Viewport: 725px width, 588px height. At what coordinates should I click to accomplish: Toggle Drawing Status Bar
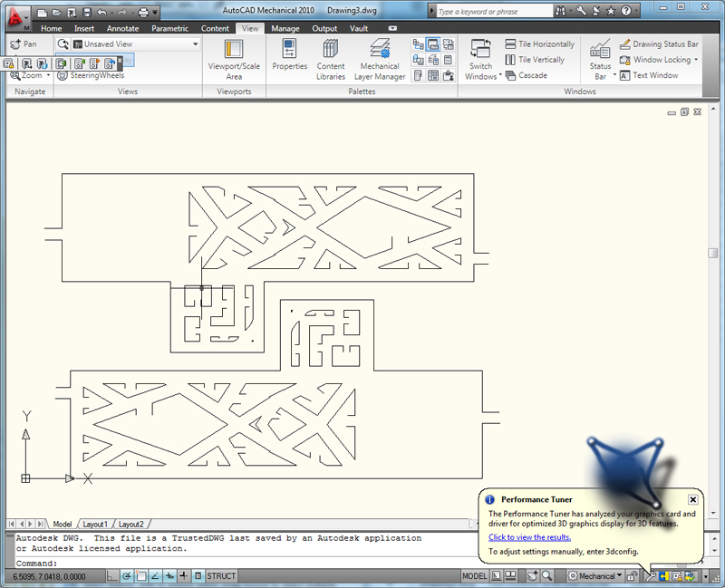[x=659, y=43]
